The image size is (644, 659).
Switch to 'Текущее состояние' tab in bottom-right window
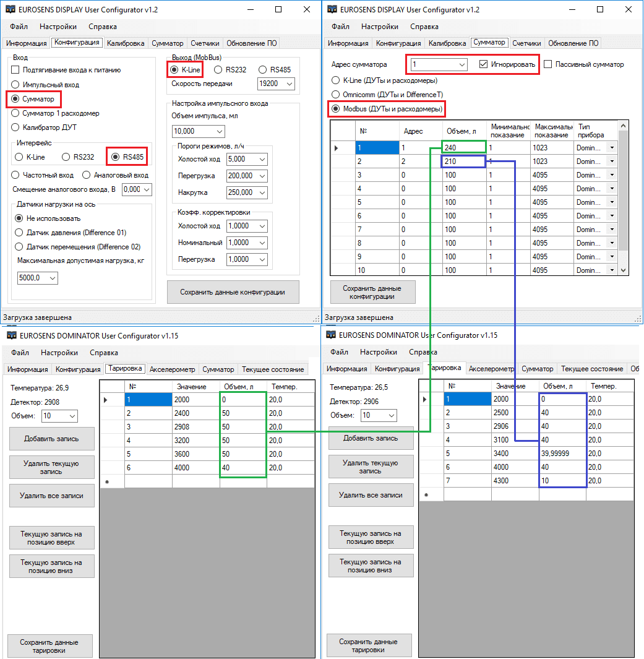[592, 369]
